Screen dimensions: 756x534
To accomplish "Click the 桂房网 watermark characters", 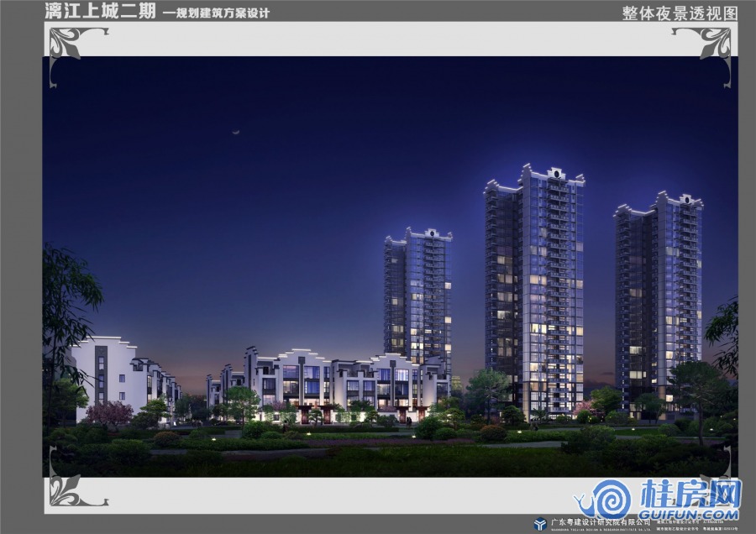I will pyautogui.click(x=691, y=492).
